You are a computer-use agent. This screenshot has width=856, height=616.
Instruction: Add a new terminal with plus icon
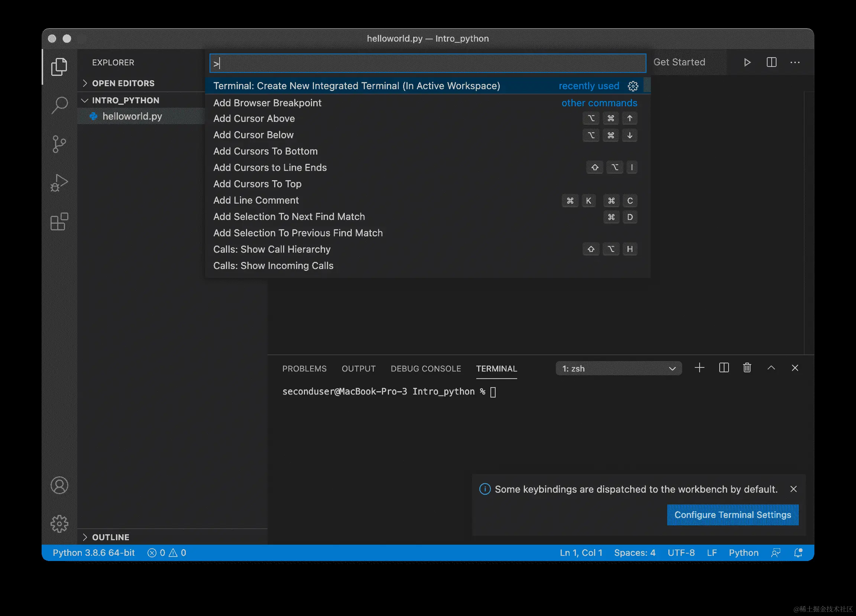[x=699, y=368]
